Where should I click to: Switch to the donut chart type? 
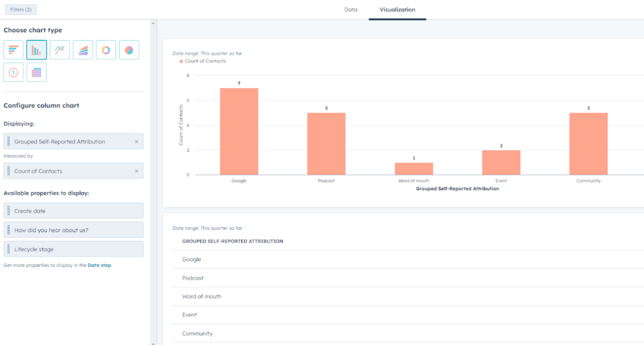click(106, 50)
